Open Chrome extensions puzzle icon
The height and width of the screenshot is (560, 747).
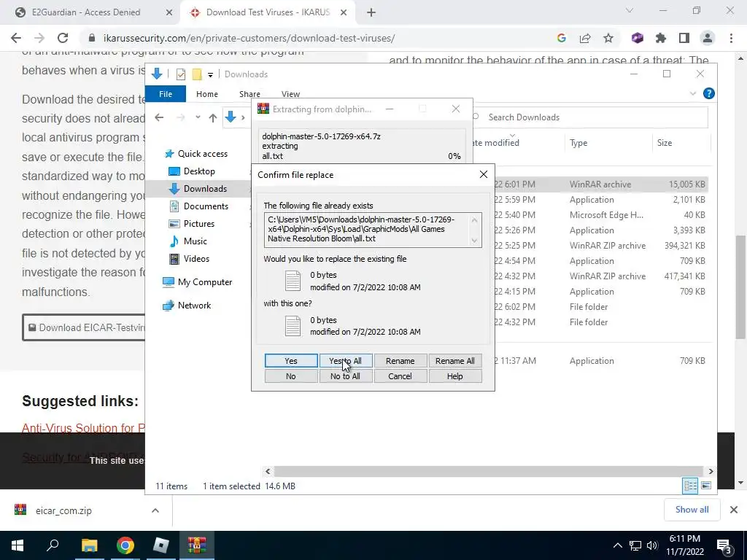(x=661, y=38)
